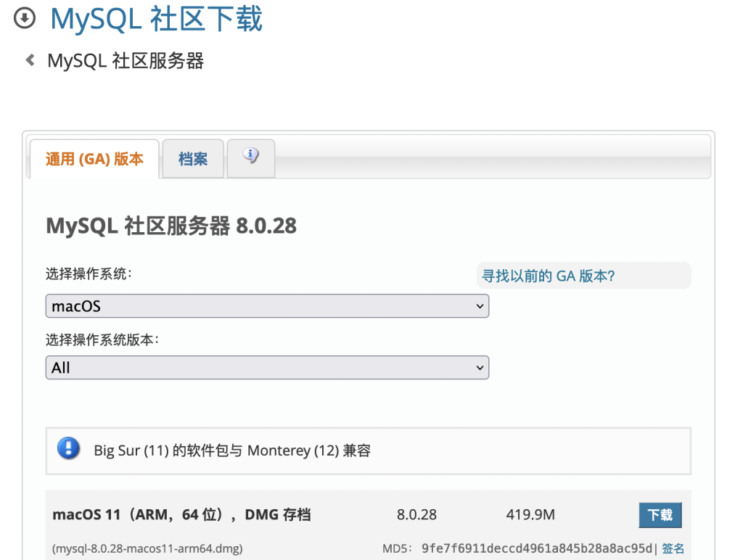This screenshot has height=560, width=743.
Task: Switch to the 通用 (GA) 版本 tab
Action: (94, 159)
